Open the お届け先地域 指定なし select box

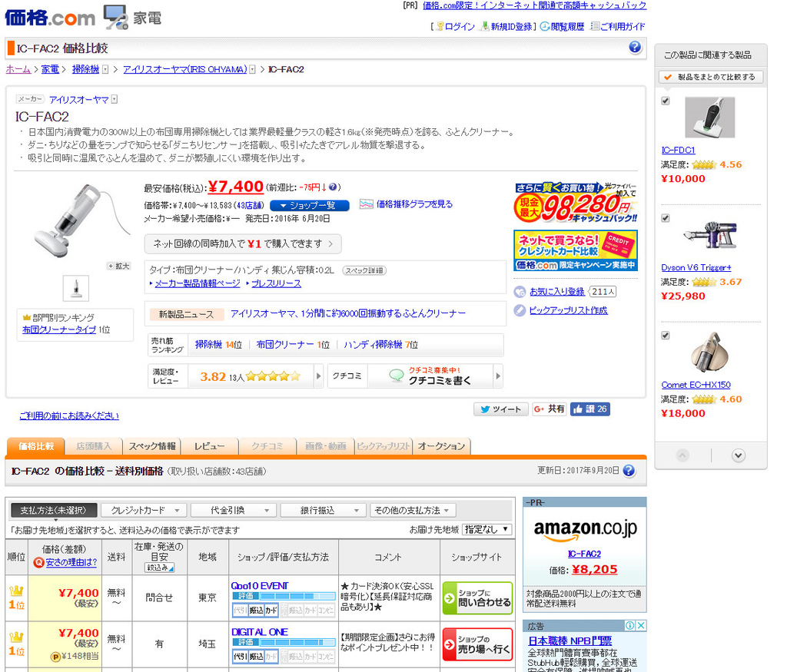click(486, 530)
